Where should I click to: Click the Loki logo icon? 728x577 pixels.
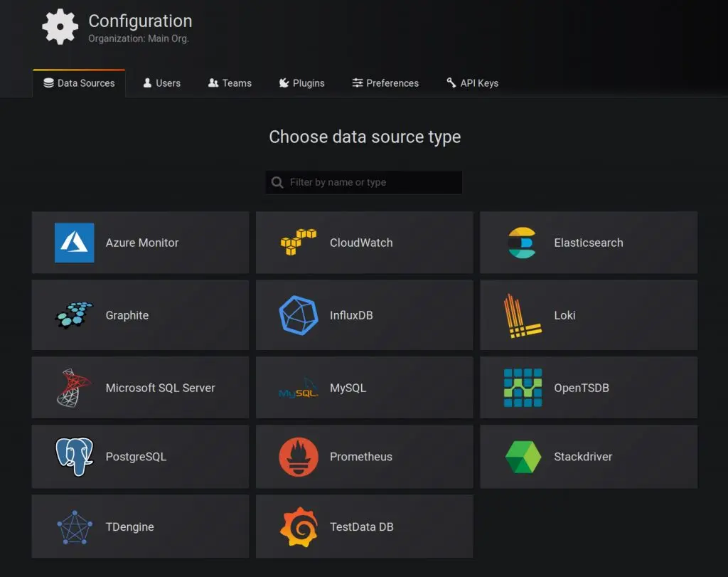[522, 315]
